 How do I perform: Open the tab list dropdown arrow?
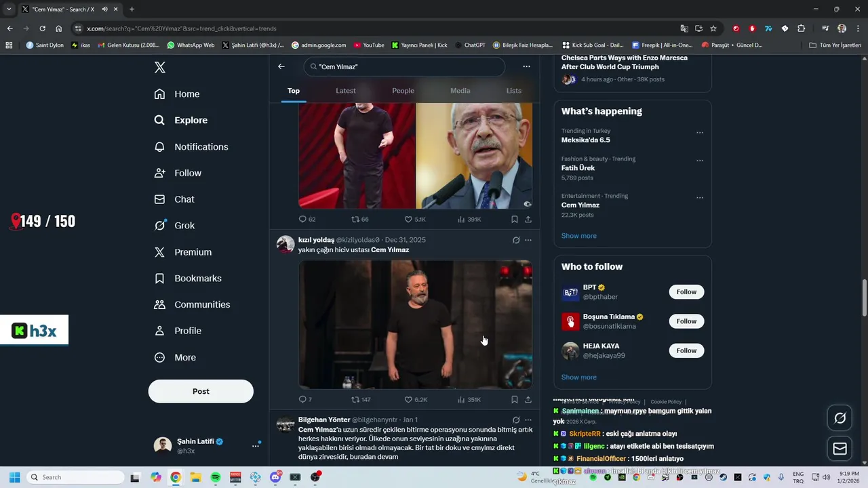click(8, 9)
